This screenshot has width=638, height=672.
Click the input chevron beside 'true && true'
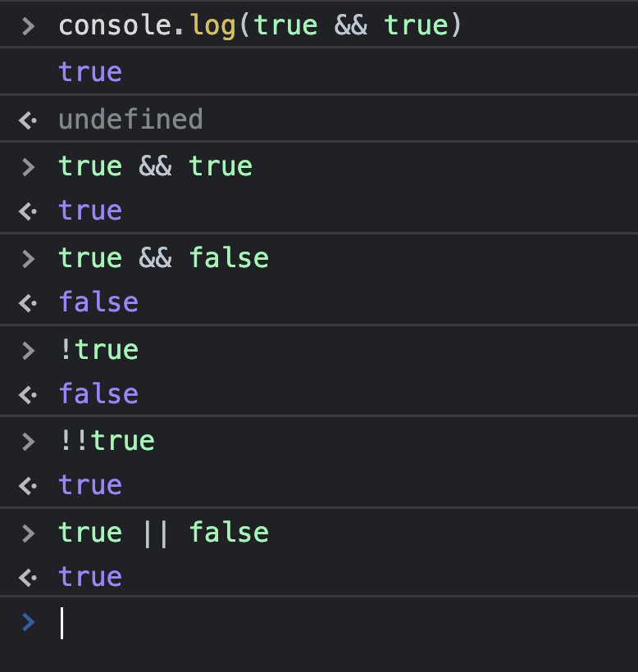(x=29, y=166)
